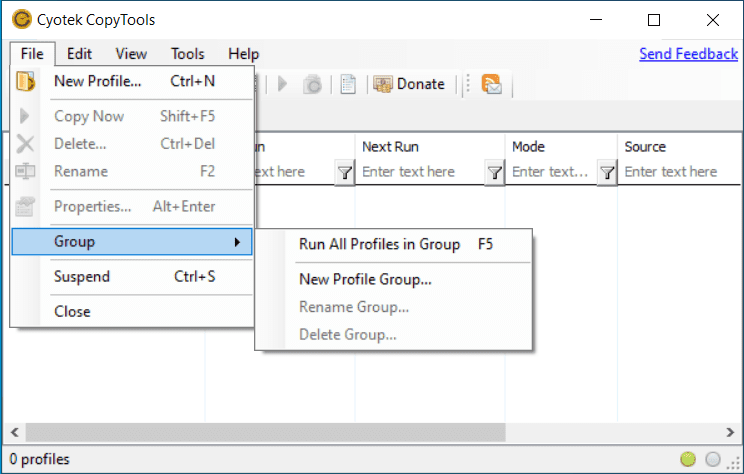The height and width of the screenshot is (474, 744).
Task: Open the Mode column filter icon
Action: [x=606, y=172]
